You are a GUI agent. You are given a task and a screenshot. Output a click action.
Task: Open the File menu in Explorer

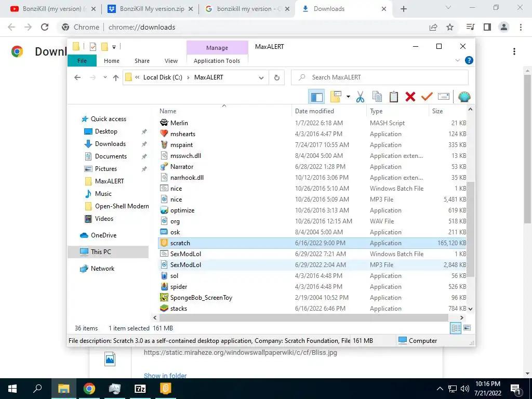click(82, 61)
